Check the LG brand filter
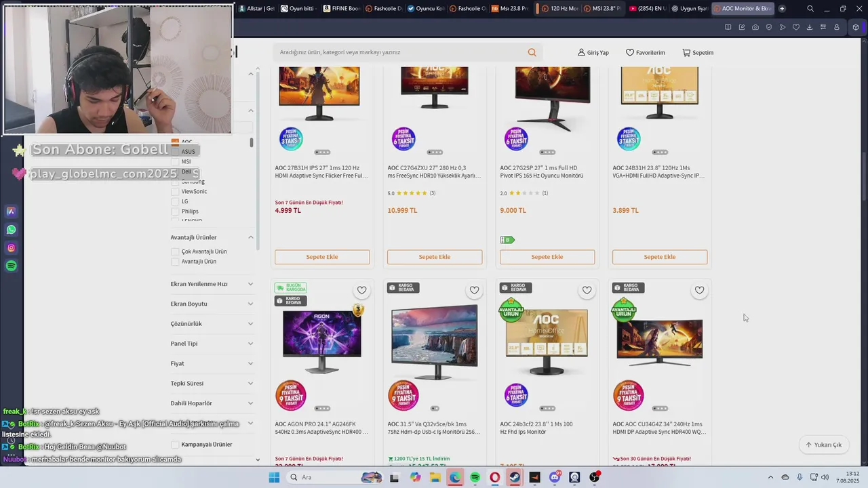868x488 pixels. click(175, 201)
